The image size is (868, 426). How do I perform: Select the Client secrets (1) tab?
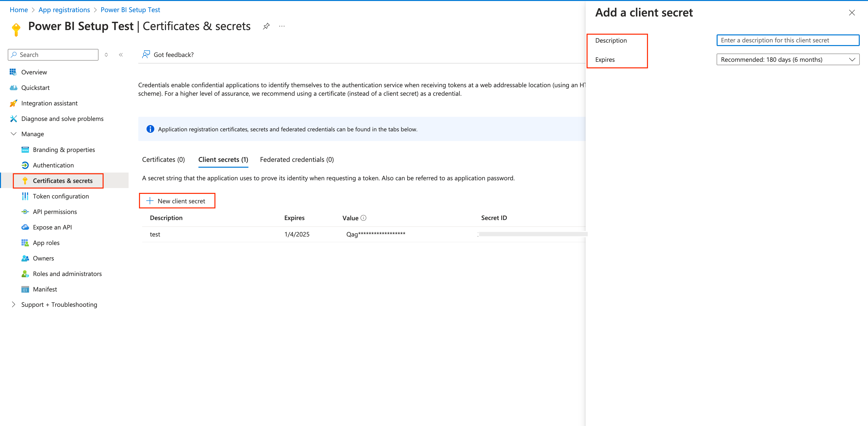pos(223,159)
